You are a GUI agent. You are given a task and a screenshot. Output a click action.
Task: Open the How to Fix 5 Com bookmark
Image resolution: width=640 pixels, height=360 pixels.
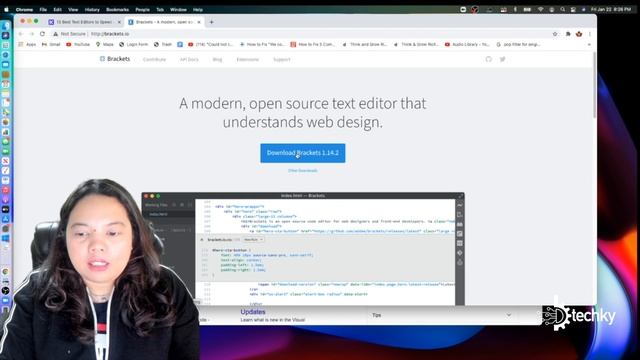pos(313,44)
